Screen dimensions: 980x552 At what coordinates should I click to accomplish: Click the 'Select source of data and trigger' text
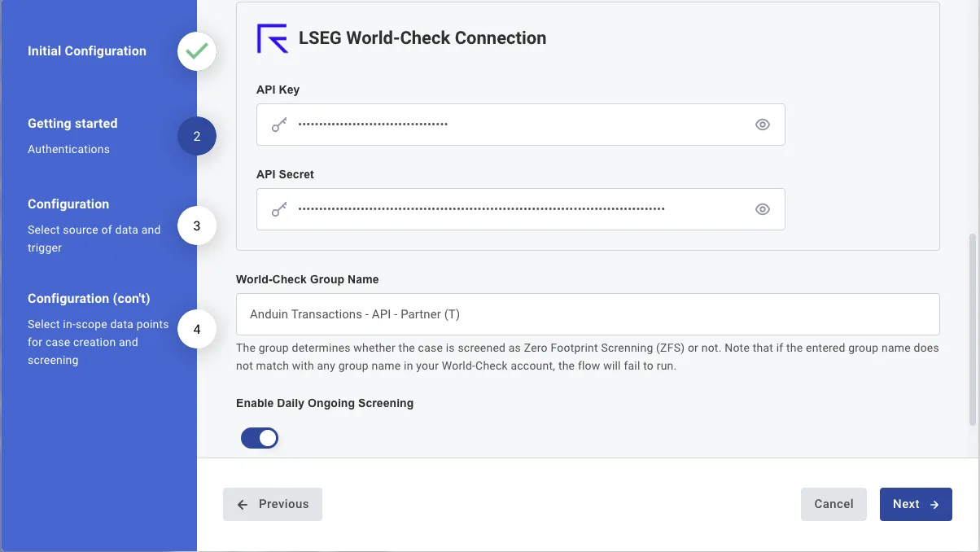94,239
